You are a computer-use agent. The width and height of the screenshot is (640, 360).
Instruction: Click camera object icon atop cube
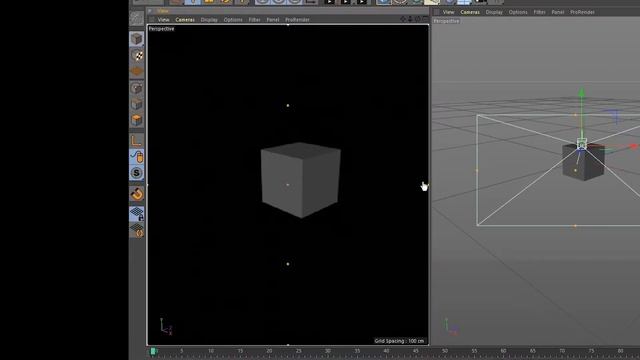click(582, 143)
